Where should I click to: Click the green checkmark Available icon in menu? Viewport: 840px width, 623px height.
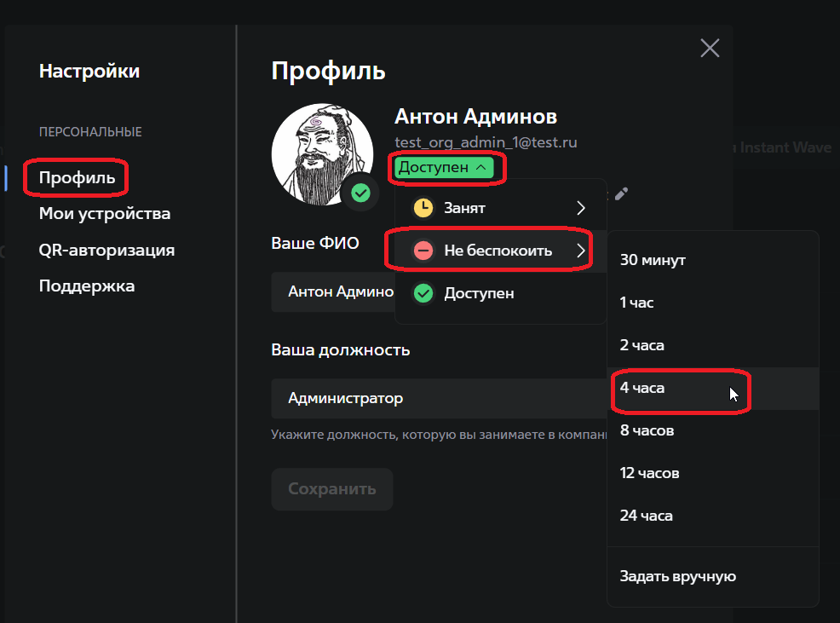tap(423, 293)
